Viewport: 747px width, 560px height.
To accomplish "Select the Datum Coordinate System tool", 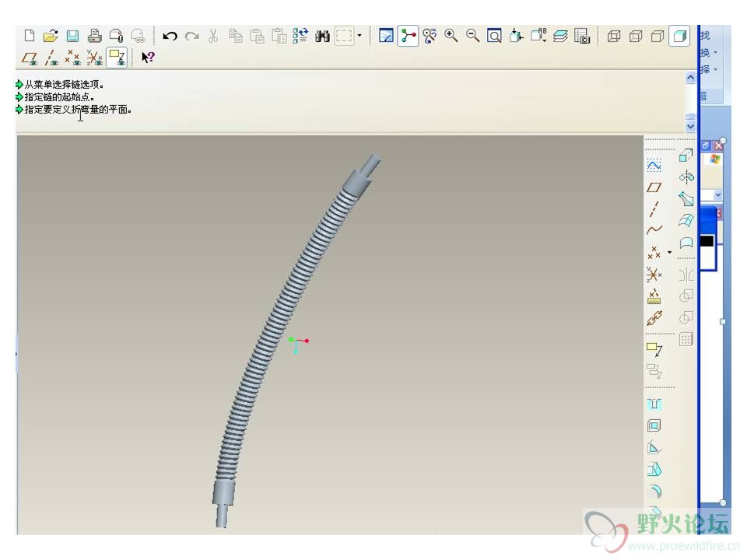I will [654, 275].
